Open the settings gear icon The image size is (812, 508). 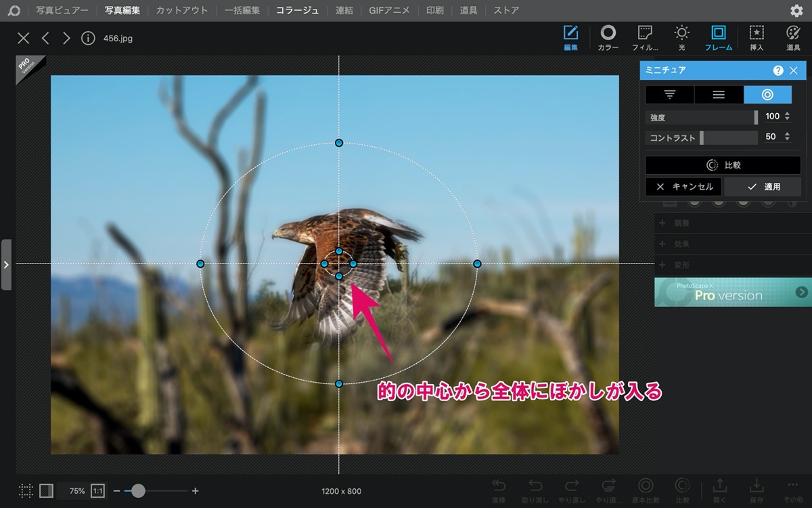pyautogui.click(x=796, y=11)
